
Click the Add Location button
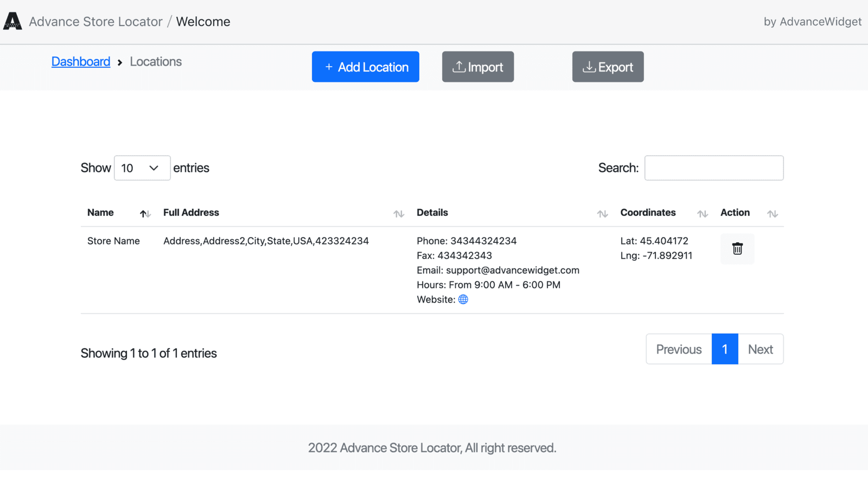(365, 67)
